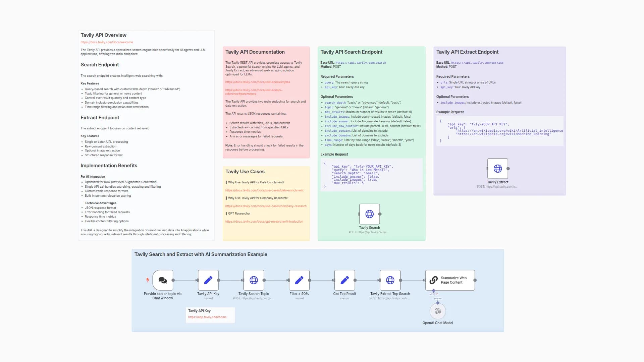Open the gpt-researcher introduction link
Viewport: 644px width, 362px height.
click(264, 222)
